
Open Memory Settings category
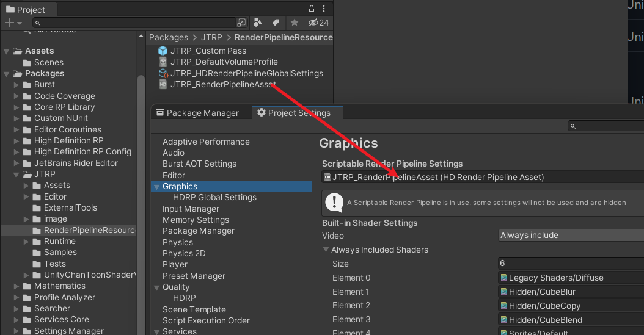[x=196, y=220]
